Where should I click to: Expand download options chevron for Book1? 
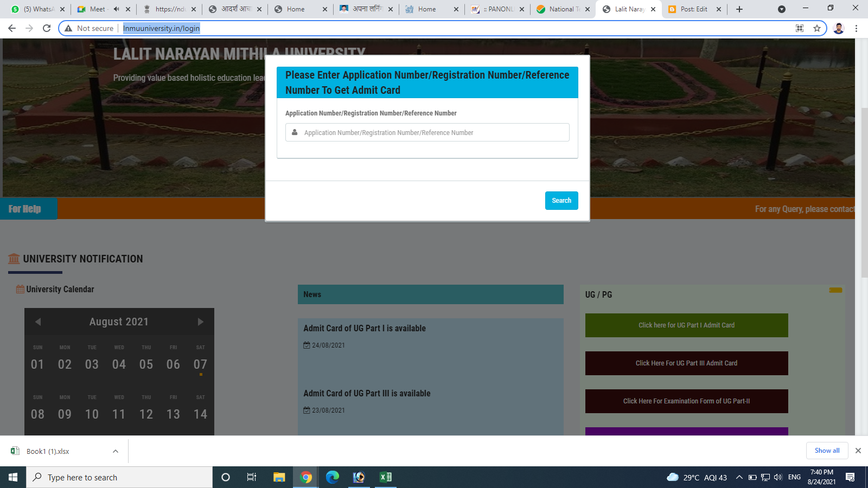116,451
